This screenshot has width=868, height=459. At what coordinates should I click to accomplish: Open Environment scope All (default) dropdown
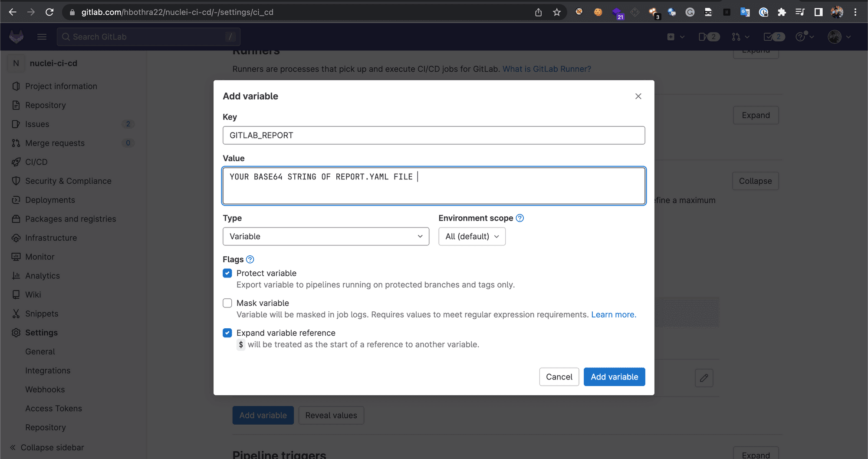tap(472, 236)
